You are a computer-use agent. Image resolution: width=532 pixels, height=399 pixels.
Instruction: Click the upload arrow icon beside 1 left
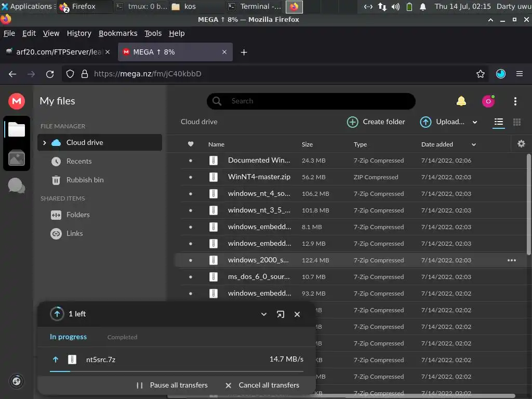(x=57, y=314)
